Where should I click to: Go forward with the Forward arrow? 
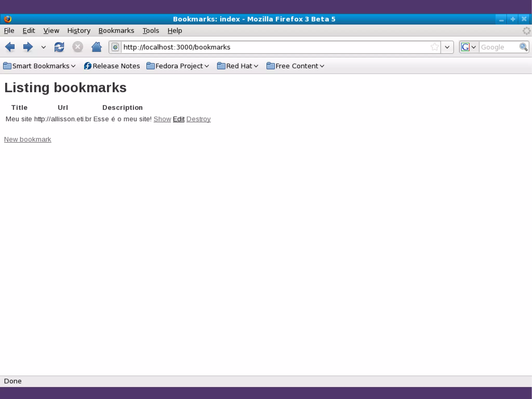pyautogui.click(x=28, y=47)
